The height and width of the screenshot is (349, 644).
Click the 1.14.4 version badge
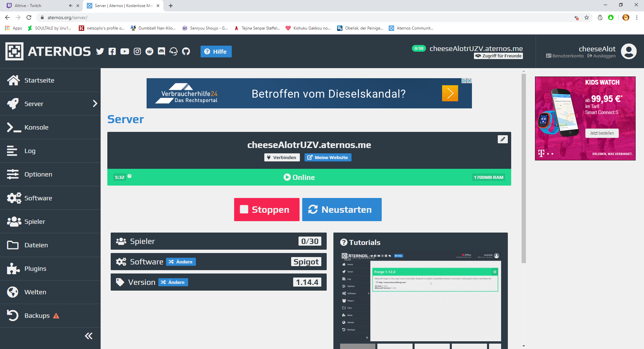(307, 282)
